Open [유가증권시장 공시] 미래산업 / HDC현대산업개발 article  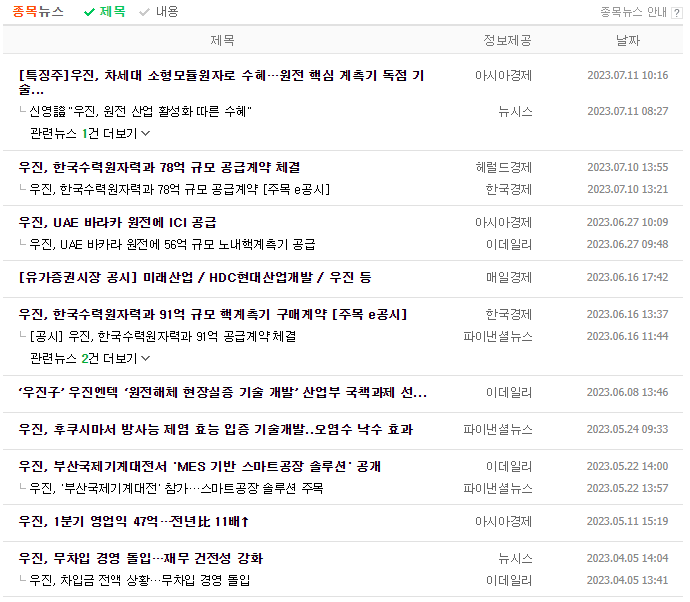[195, 277]
